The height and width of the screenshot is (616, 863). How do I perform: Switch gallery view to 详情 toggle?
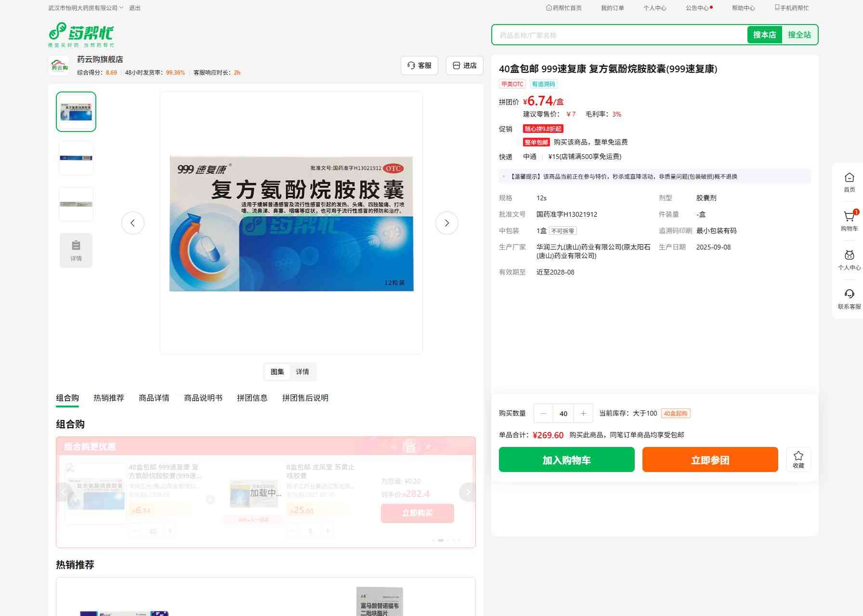coord(302,372)
